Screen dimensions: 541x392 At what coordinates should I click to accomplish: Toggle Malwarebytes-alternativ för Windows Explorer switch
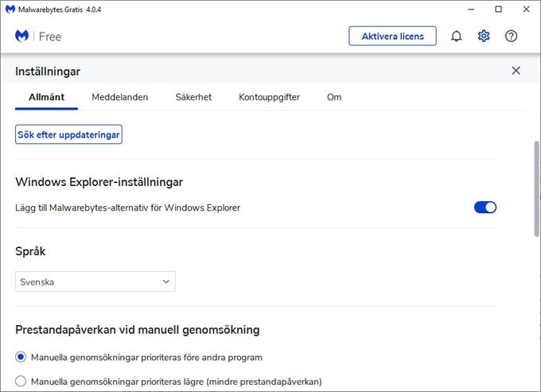click(485, 208)
